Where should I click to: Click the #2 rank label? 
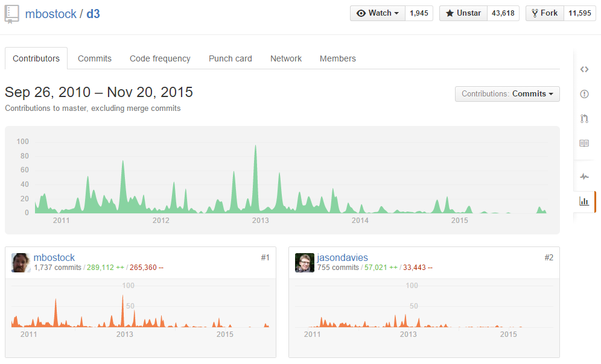(x=549, y=257)
